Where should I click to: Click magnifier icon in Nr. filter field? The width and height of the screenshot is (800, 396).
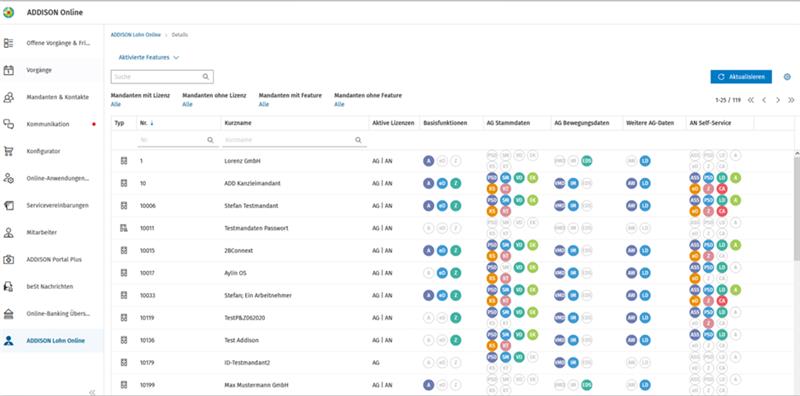tap(210, 140)
